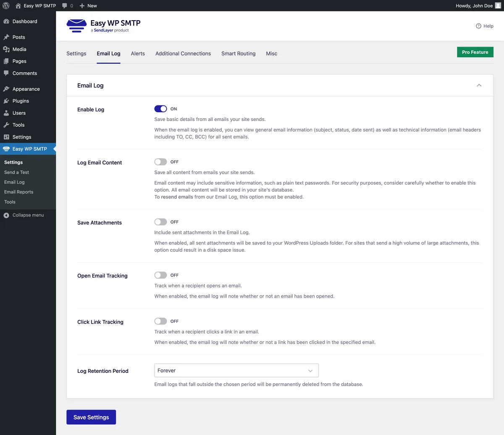Image resolution: width=504 pixels, height=435 pixels.
Task: Click the 'Email Log' panel heading
Action: tap(90, 85)
